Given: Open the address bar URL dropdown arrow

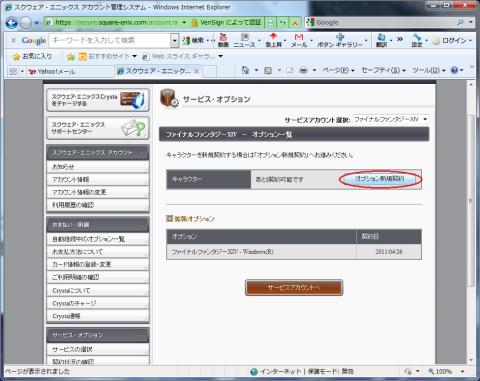Looking at the screenshot, I should click(x=184, y=23).
